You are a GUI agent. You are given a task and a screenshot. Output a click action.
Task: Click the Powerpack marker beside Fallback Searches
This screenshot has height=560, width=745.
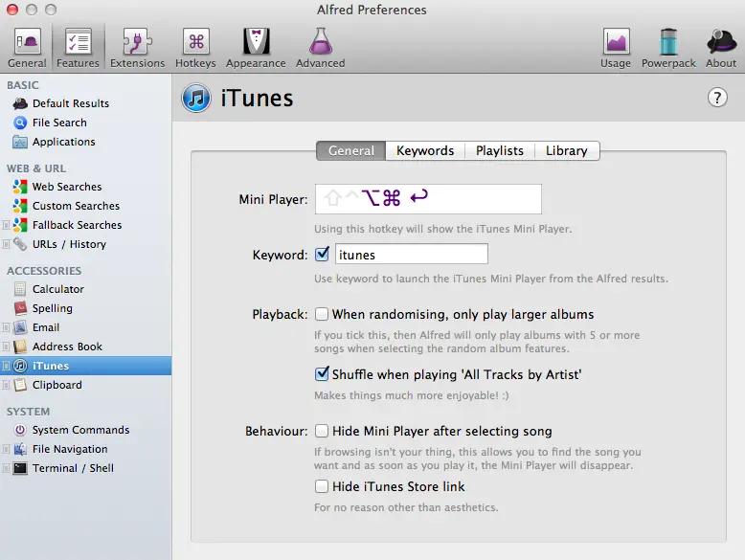pos(6,225)
